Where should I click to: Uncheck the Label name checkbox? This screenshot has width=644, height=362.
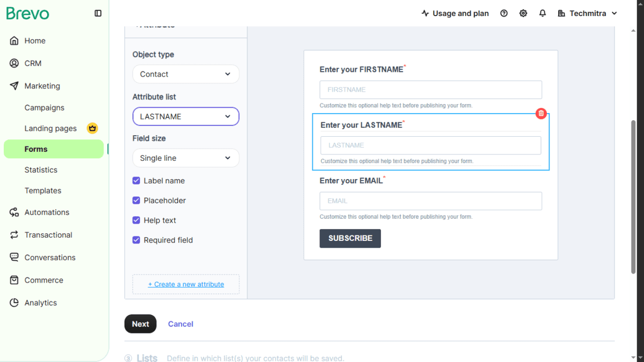pos(136,181)
